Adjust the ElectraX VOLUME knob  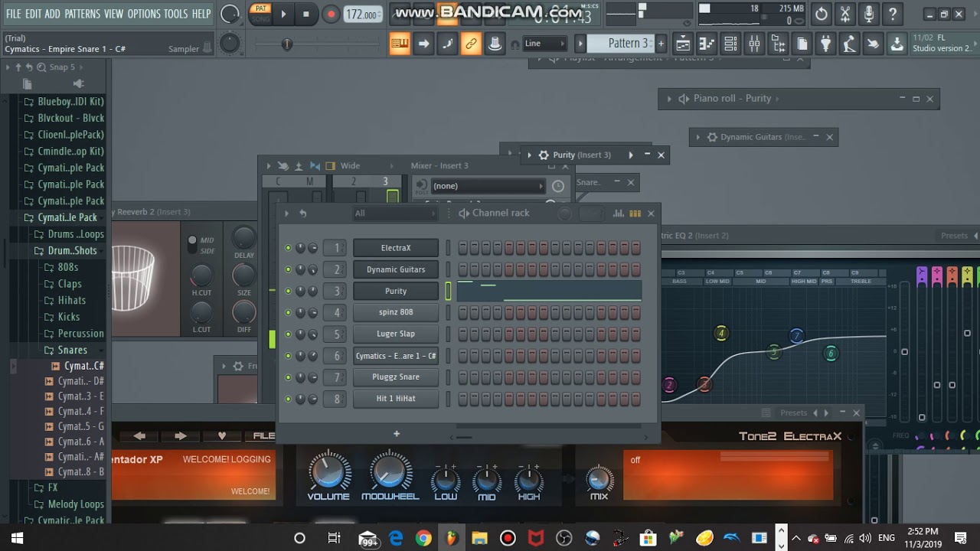coord(328,470)
